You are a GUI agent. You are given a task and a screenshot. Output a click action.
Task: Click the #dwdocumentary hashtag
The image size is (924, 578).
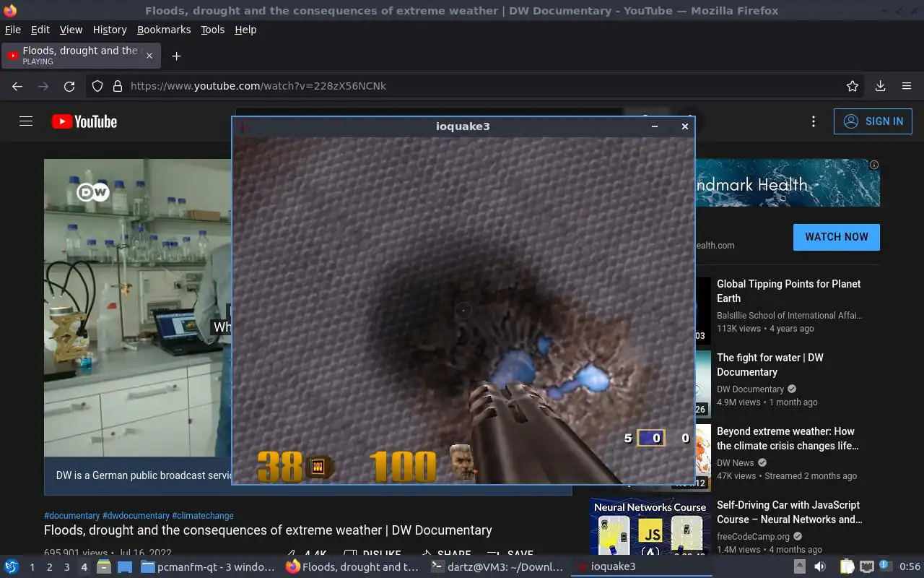coord(136,516)
